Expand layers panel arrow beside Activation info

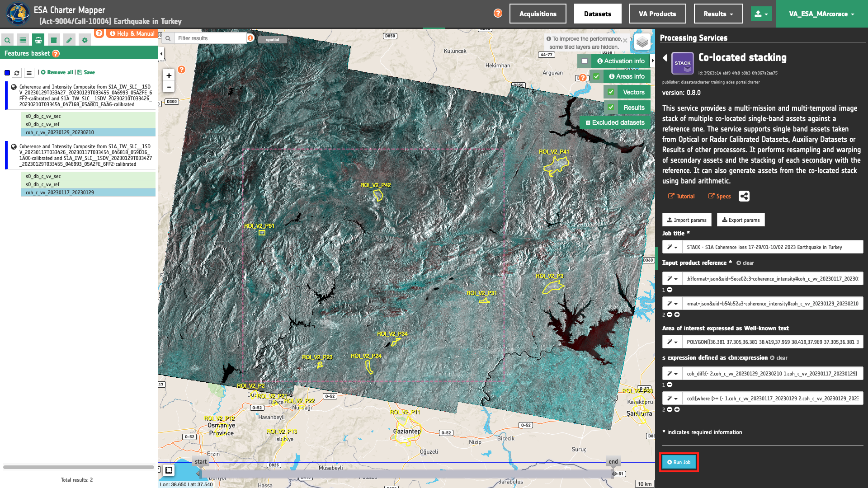click(653, 61)
